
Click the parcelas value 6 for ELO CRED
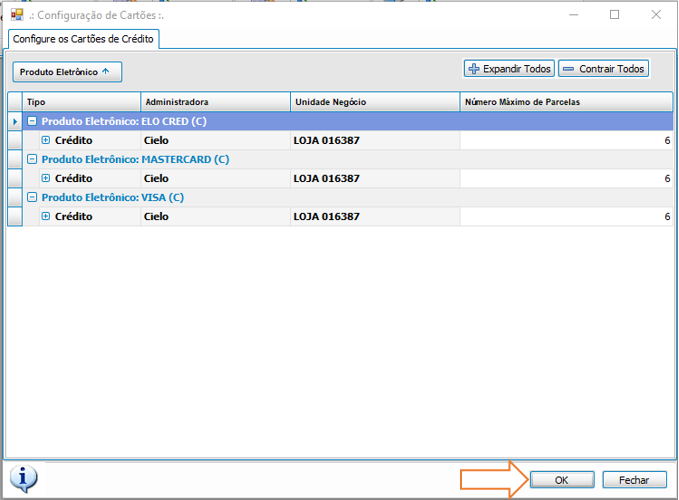(566, 140)
